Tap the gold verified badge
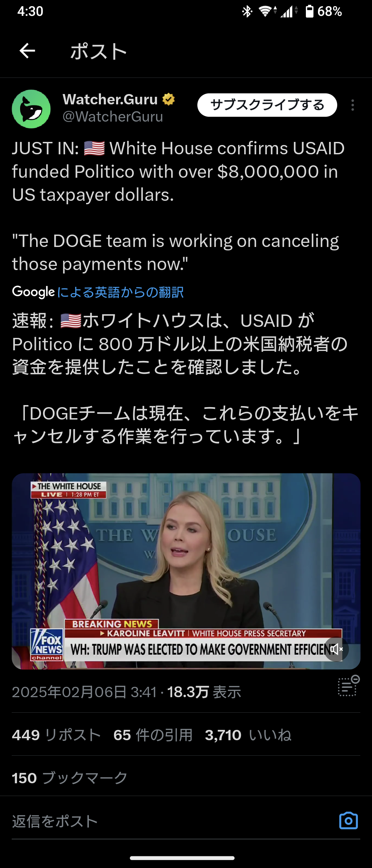 click(x=168, y=99)
